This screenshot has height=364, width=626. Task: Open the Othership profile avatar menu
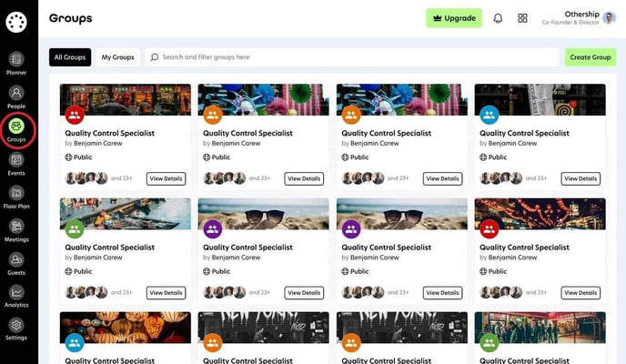pyautogui.click(x=609, y=18)
